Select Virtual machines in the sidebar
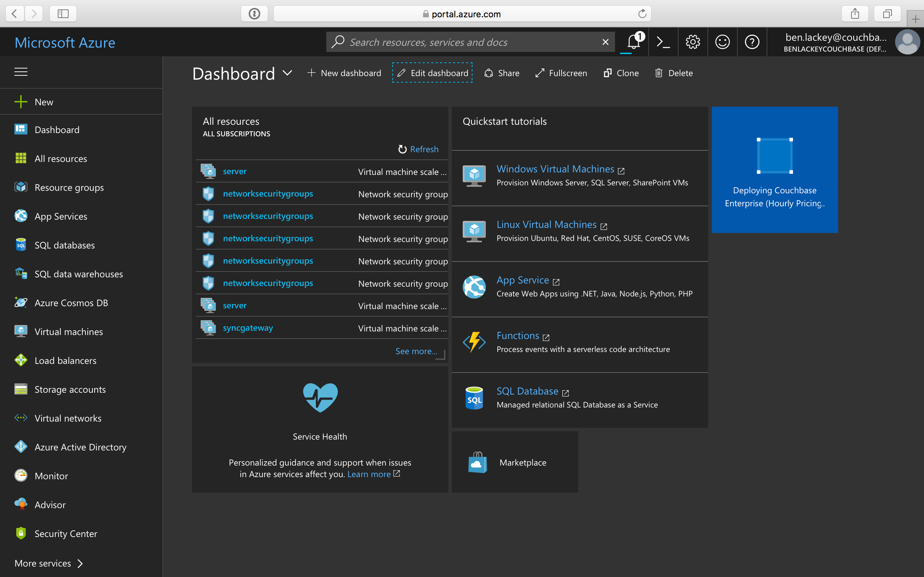 coord(68,332)
